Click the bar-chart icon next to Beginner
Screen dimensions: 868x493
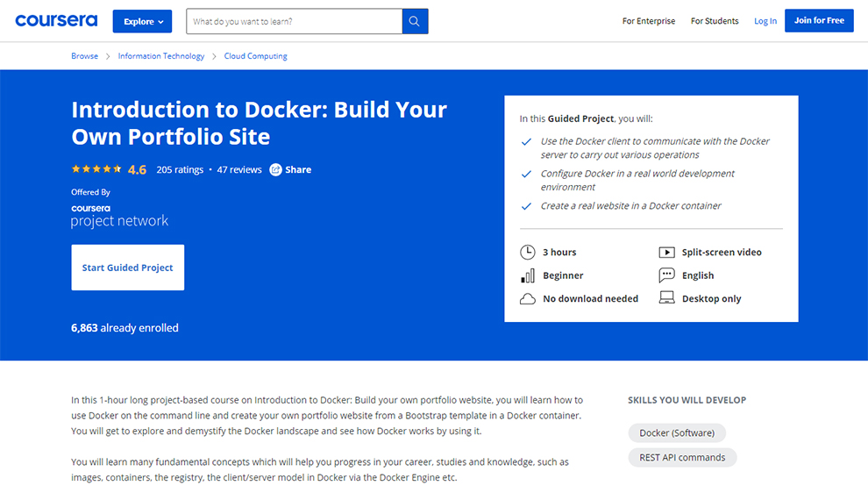tap(528, 275)
